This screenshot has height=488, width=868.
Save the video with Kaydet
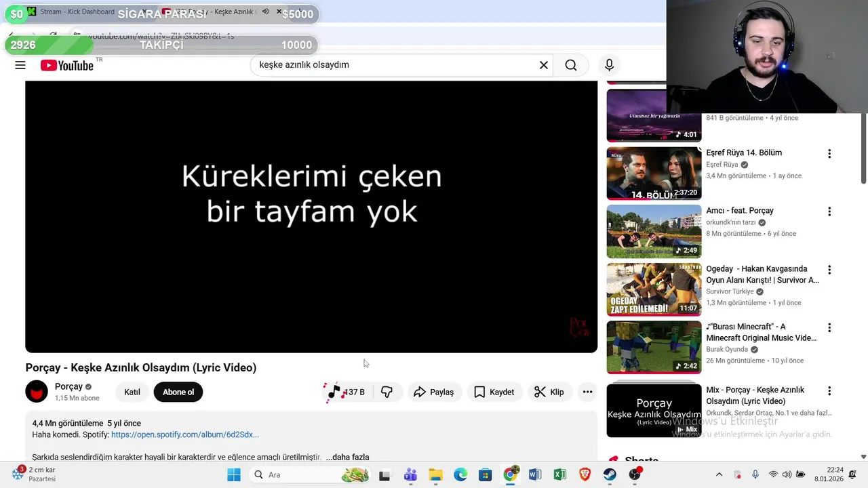coord(494,392)
